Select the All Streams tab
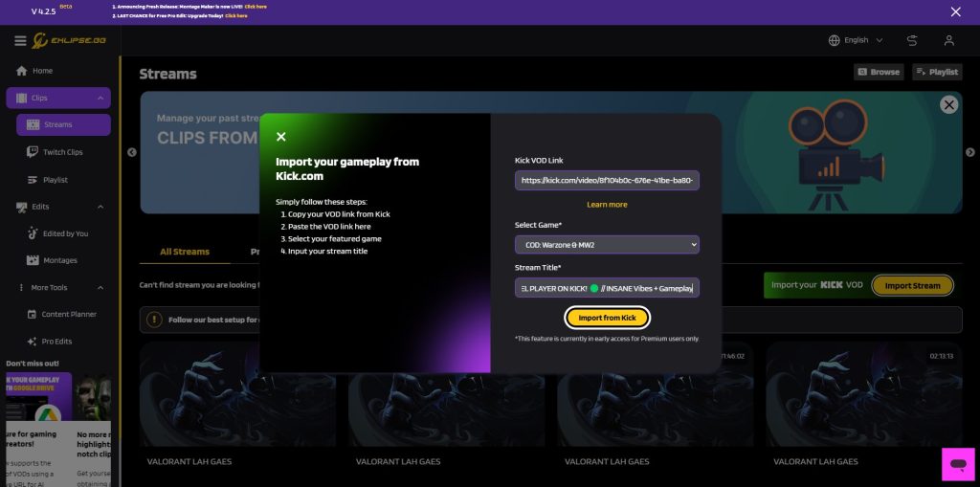980x487 pixels. [185, 252]
